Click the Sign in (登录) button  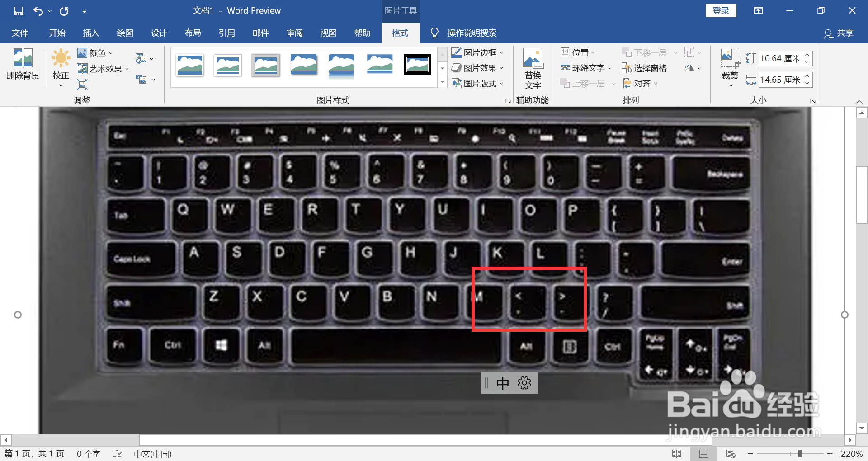(721, 11)
